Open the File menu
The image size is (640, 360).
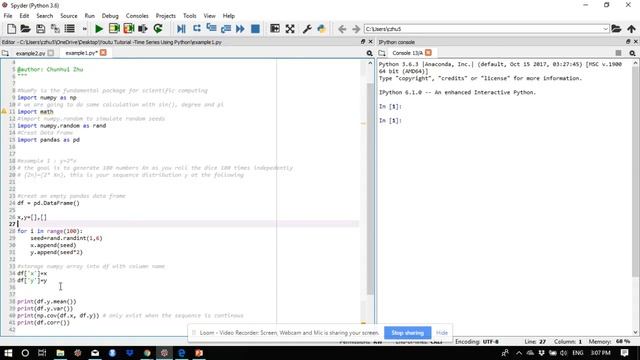[8, 16]
